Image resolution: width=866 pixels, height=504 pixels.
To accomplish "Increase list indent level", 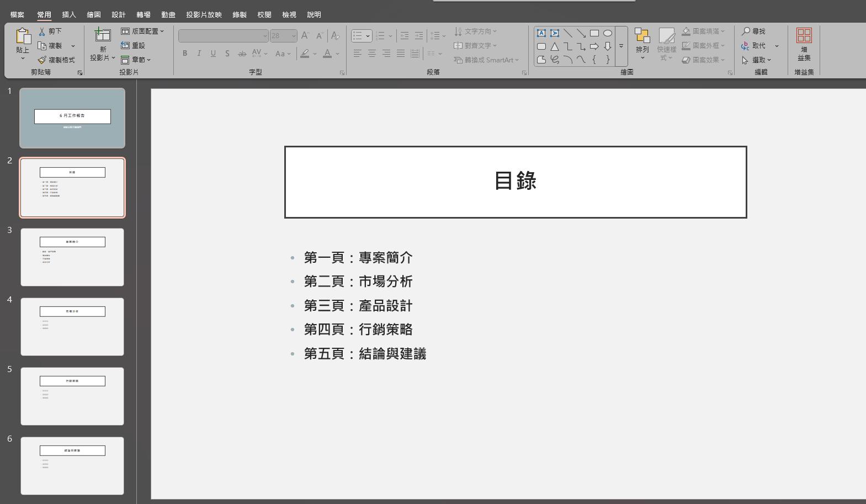I will click(x=419, y=36).
